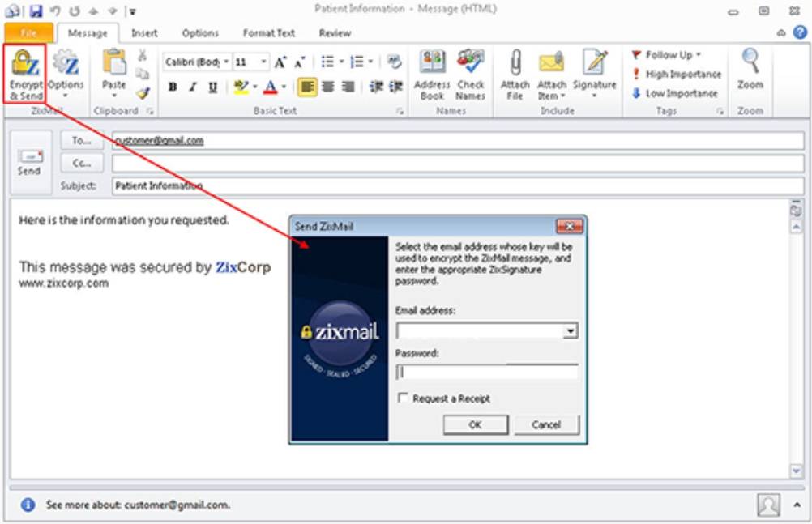Apply the text highlight color
The image size is (812, 524).
[x=241, y=87]
